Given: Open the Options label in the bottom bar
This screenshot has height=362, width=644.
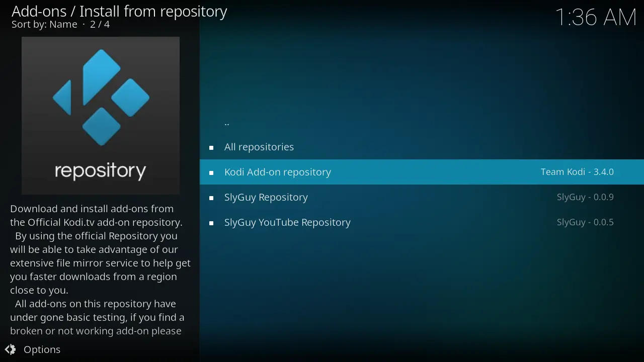Looking at the screenshot, I should coord(42,349).
